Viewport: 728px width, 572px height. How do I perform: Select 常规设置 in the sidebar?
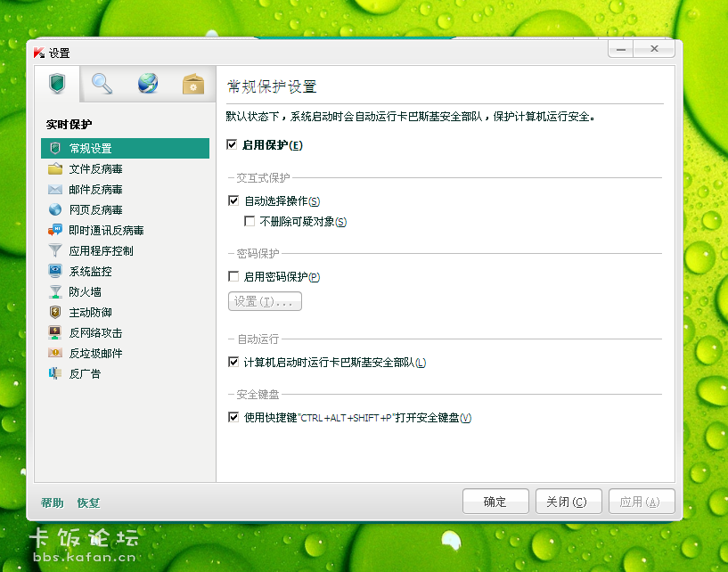pos(125,148)
